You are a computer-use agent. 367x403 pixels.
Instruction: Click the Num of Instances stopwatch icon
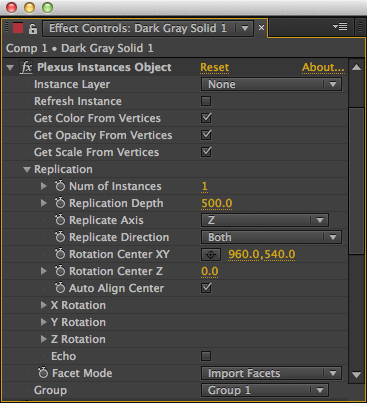click(x=60, y=186)
